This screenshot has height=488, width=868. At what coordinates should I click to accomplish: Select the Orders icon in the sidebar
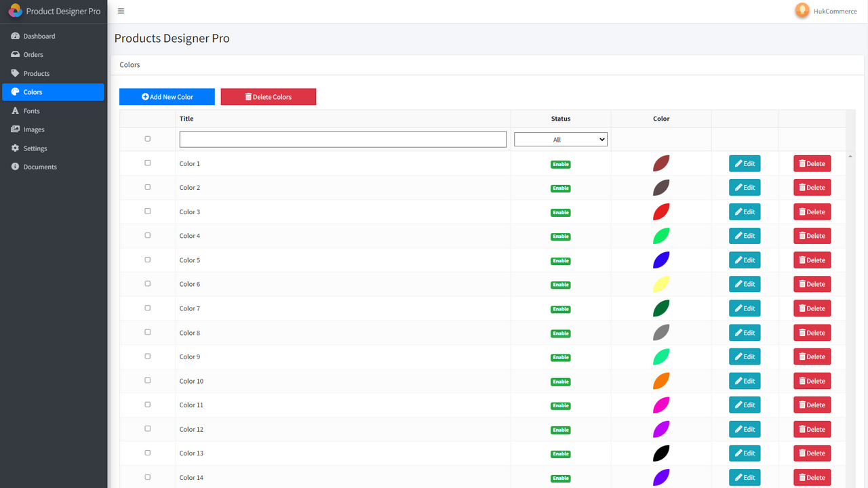(x=15, y=54)
